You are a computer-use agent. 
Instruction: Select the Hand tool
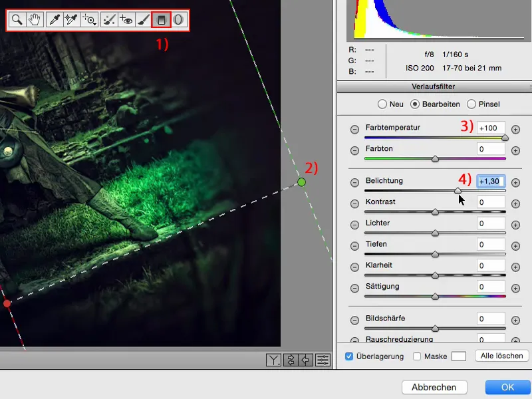coord(36,21)
